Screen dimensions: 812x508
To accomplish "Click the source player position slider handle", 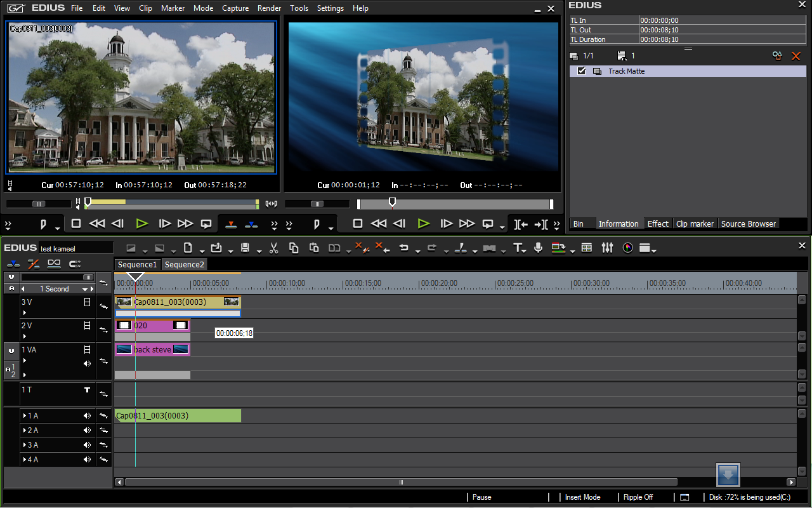I will (88, 202).
